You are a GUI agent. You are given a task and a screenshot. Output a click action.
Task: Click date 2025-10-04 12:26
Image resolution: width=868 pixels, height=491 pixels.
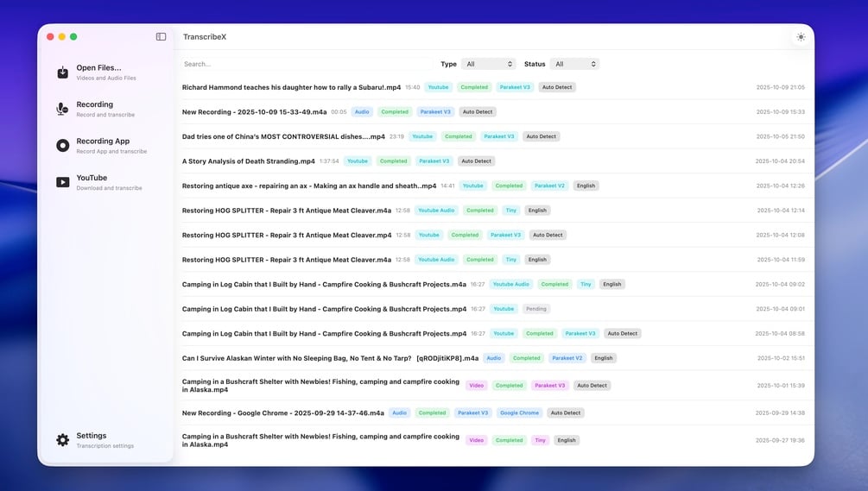pyautogui.click(x=781, y=186)
